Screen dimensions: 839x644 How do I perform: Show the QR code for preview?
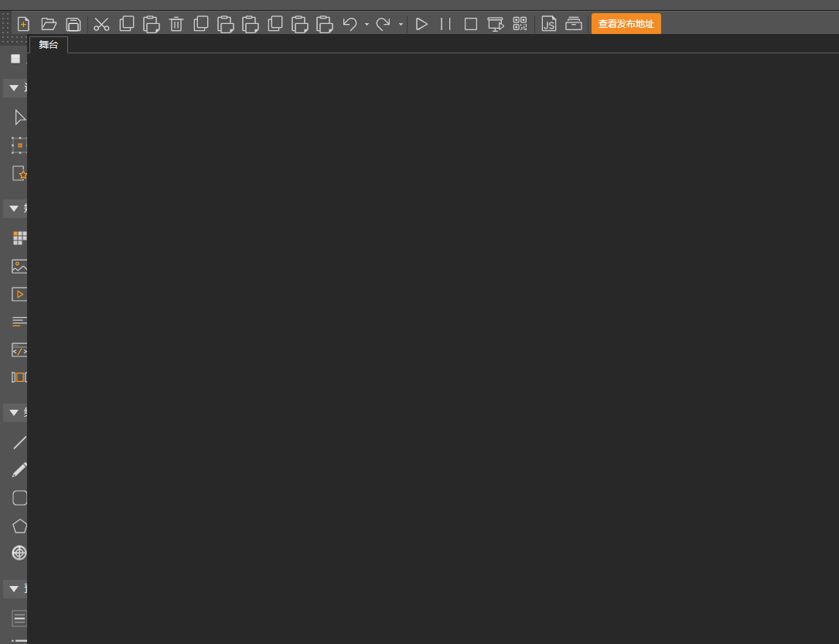point(520,24)
